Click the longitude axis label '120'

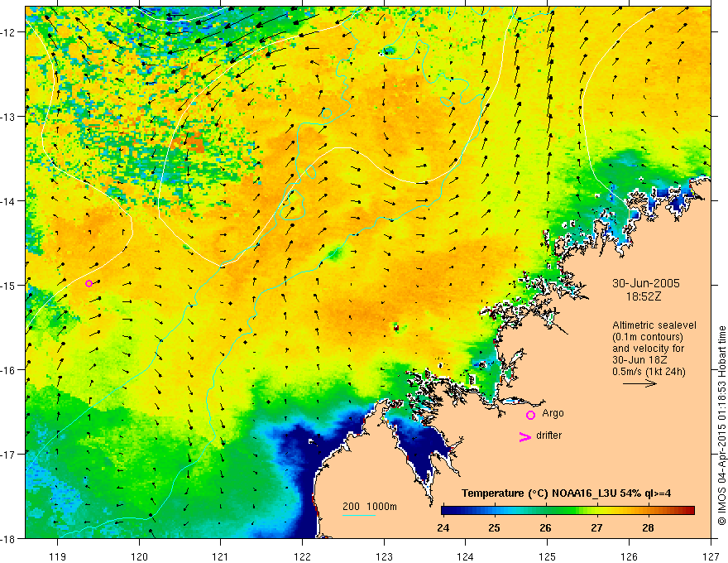(139, 556)
